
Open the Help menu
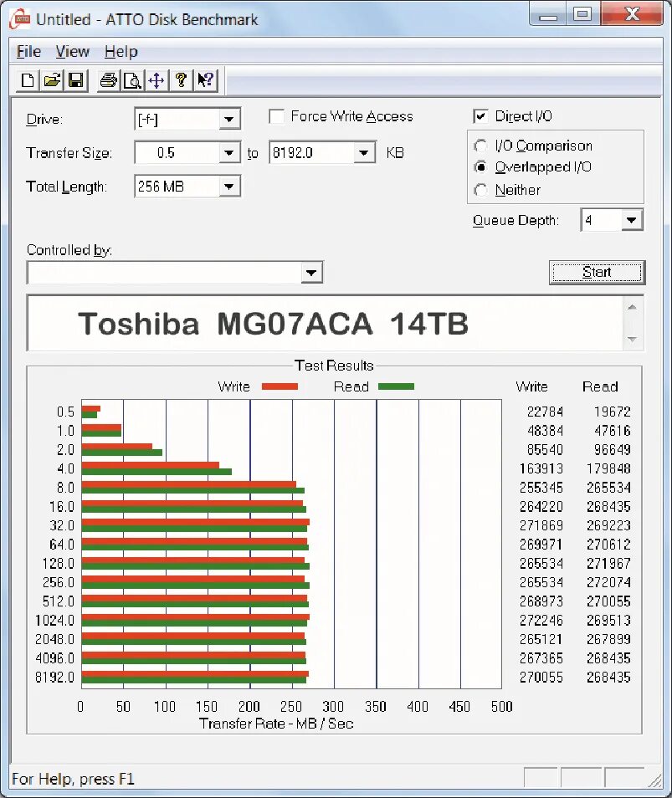(x=121, y=52)
